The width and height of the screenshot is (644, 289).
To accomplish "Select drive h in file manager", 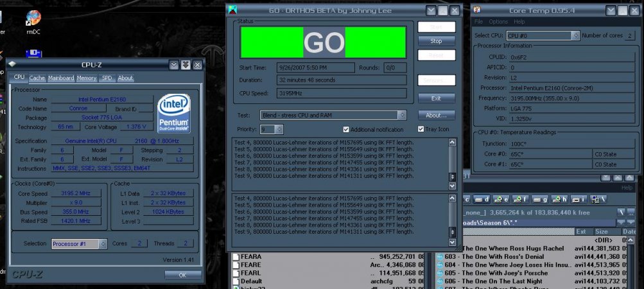I will [x=559, y=199].
